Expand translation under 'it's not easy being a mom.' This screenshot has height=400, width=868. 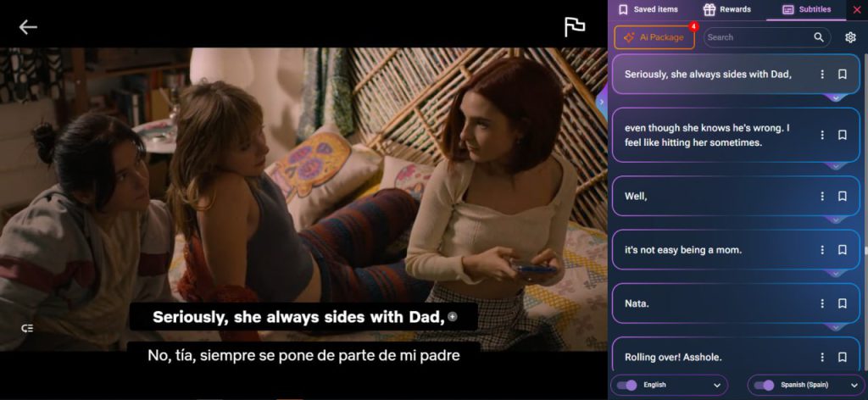pyautogui.click(x=836, y=274)
